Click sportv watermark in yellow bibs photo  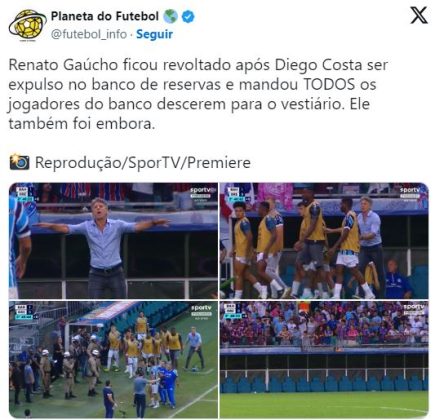coord(410,192)
